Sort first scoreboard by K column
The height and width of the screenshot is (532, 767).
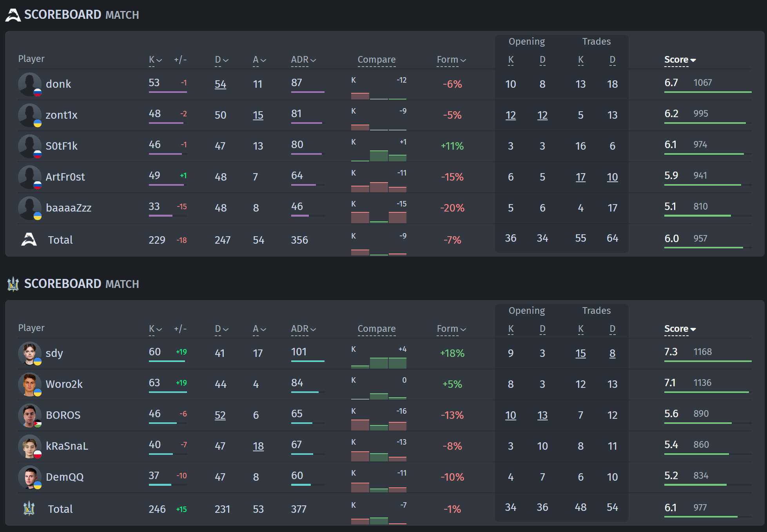click(x=155, y=60)
